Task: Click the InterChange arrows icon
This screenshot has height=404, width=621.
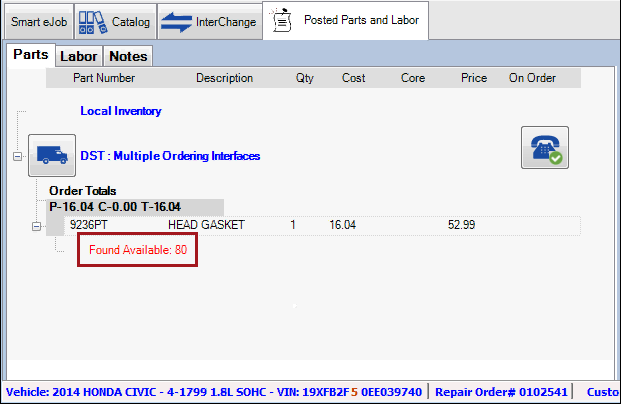Action: [177, 22]
